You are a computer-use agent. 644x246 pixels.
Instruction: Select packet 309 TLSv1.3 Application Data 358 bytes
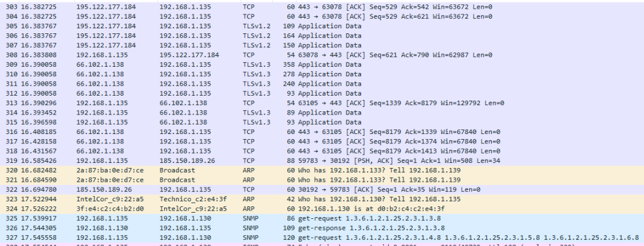point(322,64)
